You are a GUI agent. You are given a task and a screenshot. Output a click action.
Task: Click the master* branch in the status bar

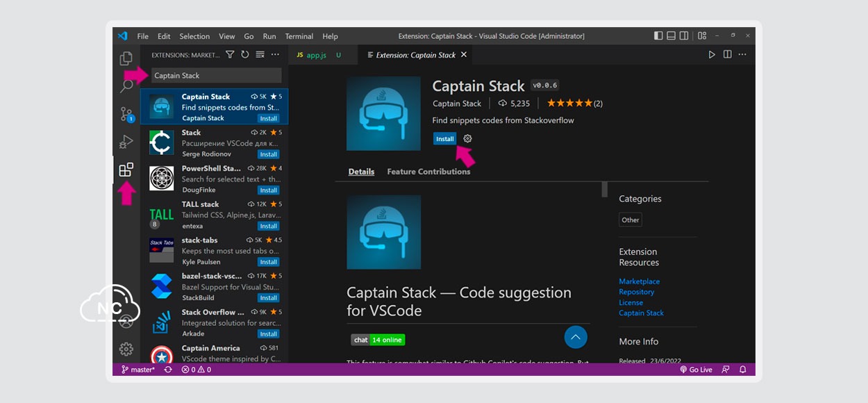pos(138,370)
